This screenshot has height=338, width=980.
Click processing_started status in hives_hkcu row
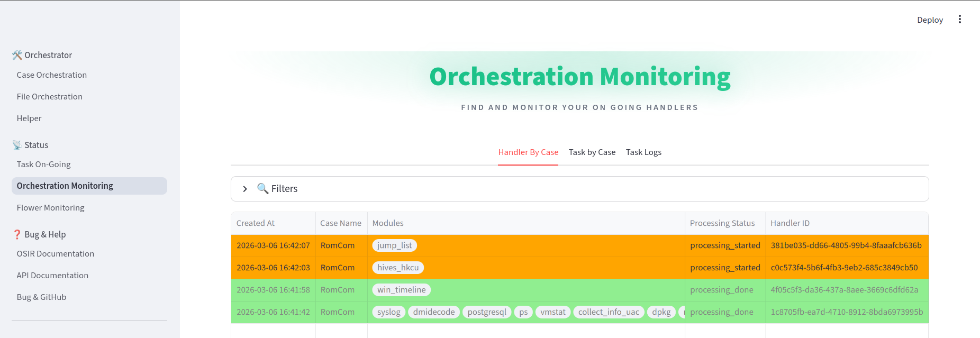click(725, 268)
